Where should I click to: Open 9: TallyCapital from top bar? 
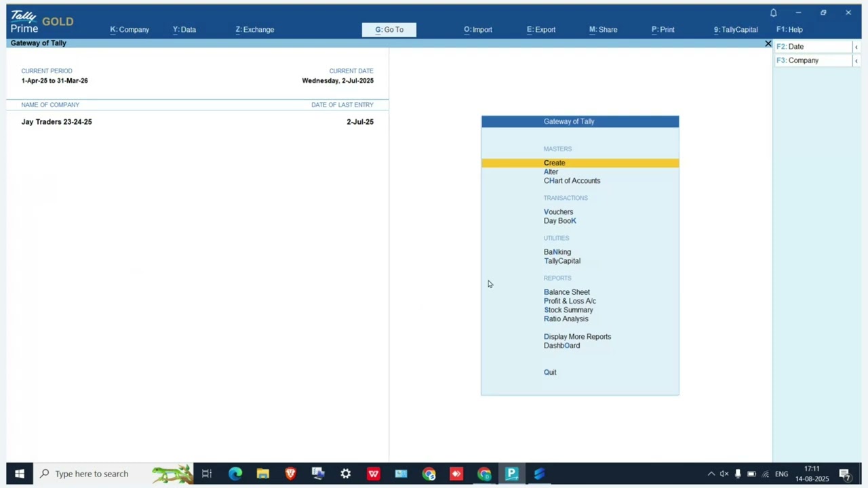click(x=736, y=30)
